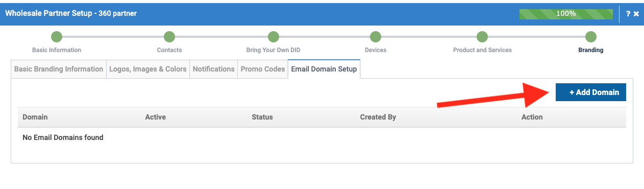The image size is (644, 189).
Task: Open the Logos, Images & Colors tab
Action: [148, 69]
